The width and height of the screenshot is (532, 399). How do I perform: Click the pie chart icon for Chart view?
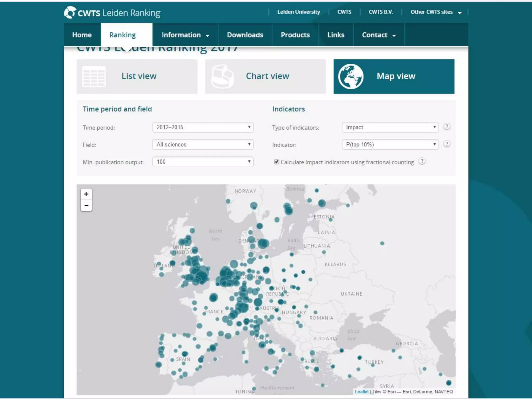click(222, 76)
